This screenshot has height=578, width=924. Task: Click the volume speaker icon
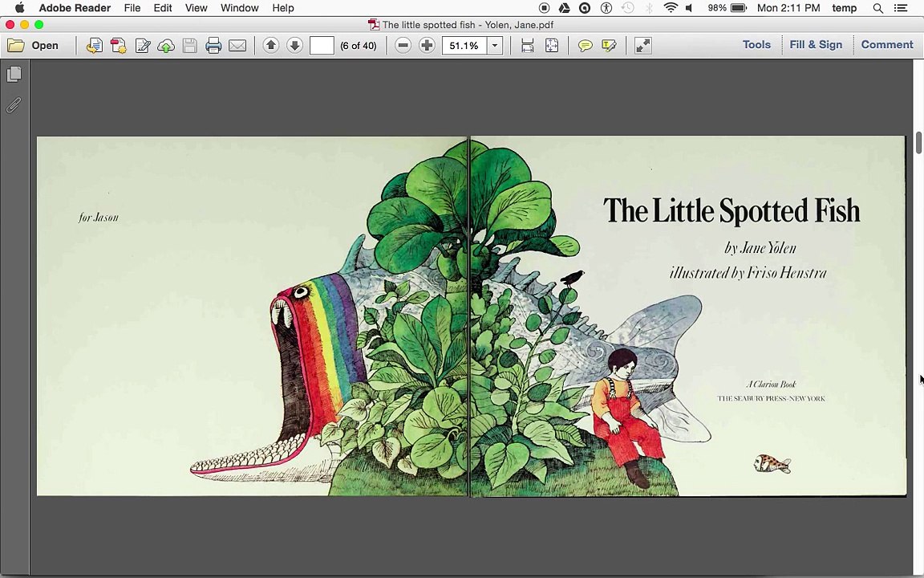(x=689, y=8)
